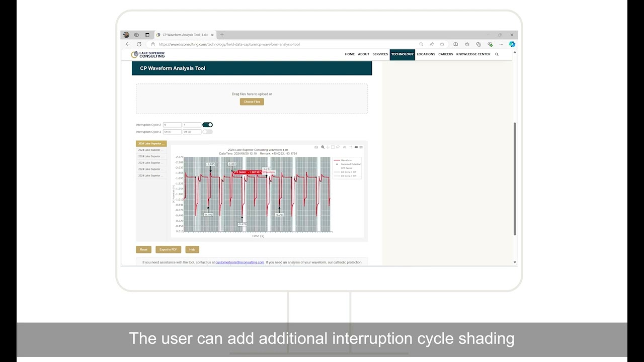
Task: Click Export to PDF button
Action: click(168, 249)
